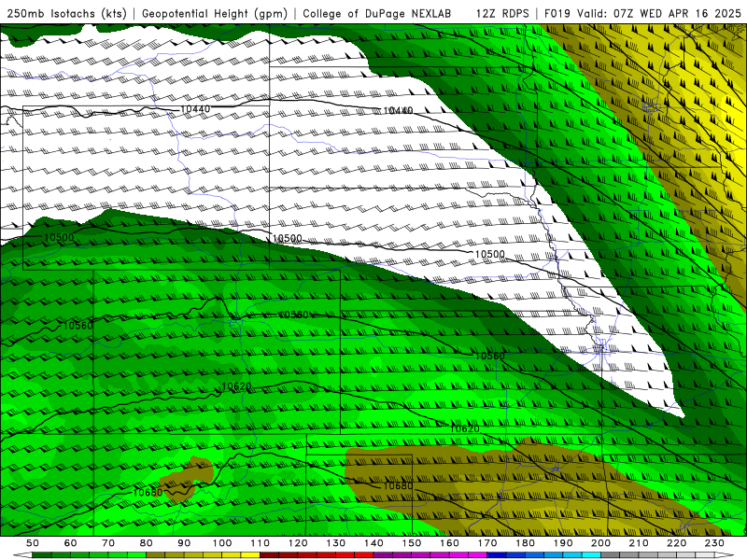Viewport: 747px width, 560px height.
Task: Click the "College of DuPage NEXLAB" text
Action: [377, 13]
